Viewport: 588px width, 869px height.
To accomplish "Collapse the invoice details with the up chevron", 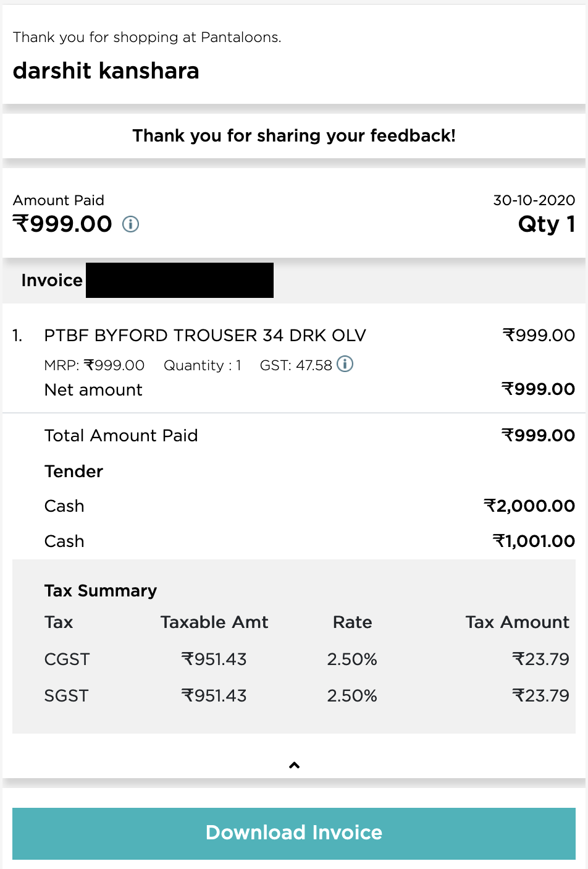I will tap(294, 765).
